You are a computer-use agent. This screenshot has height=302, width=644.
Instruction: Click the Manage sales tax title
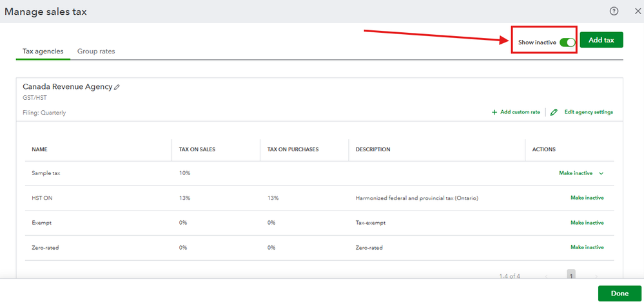[46, 12]
